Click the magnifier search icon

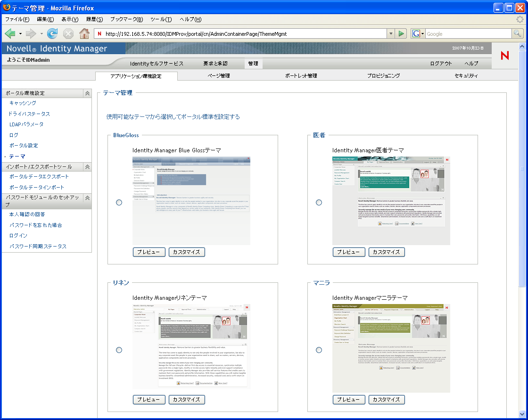pos(517,33)
